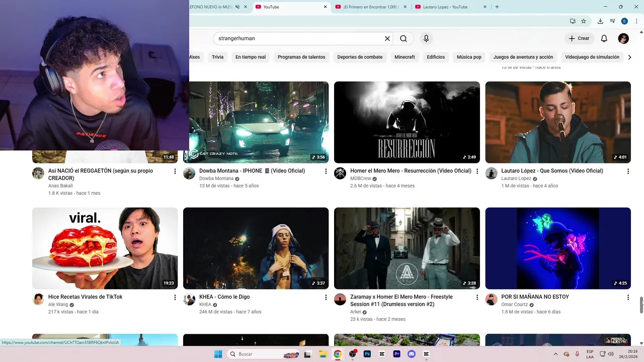
Task: Open Omar Courtz channel avatar
Action: click(491, 300)
